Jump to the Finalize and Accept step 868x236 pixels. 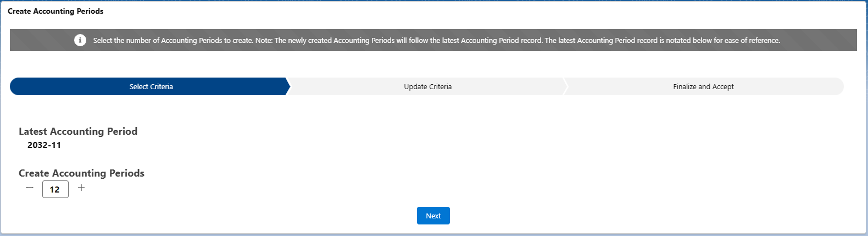pyautogui.click(x=703, y=86)
